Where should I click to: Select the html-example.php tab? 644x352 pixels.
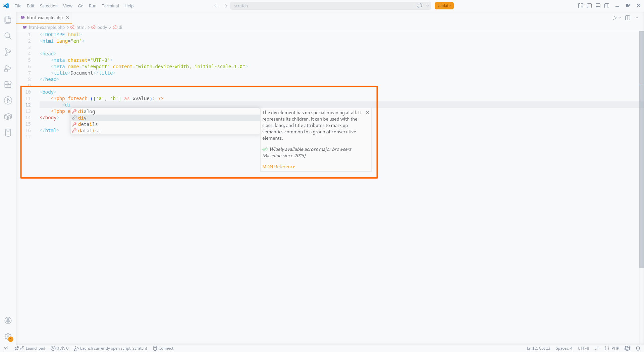44,18
